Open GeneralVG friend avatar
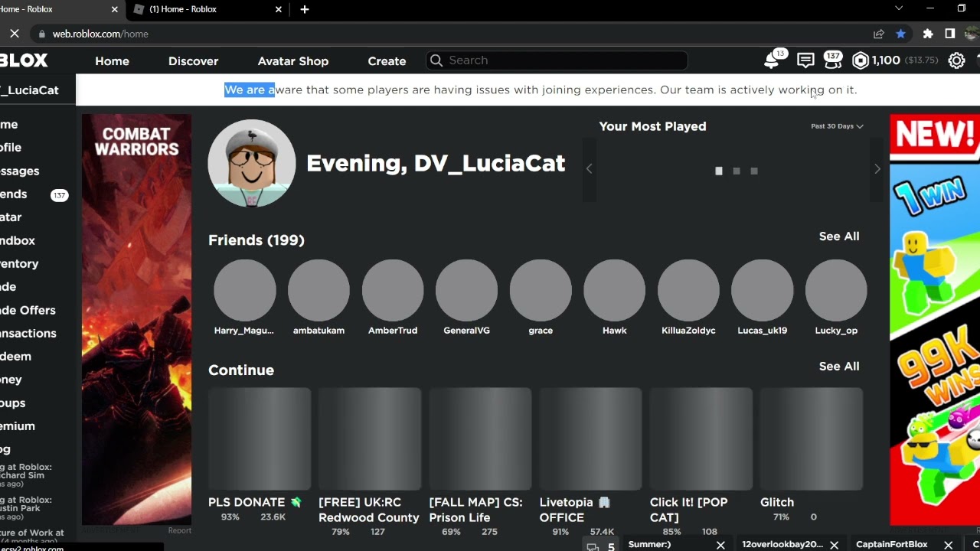 (466, 290)
